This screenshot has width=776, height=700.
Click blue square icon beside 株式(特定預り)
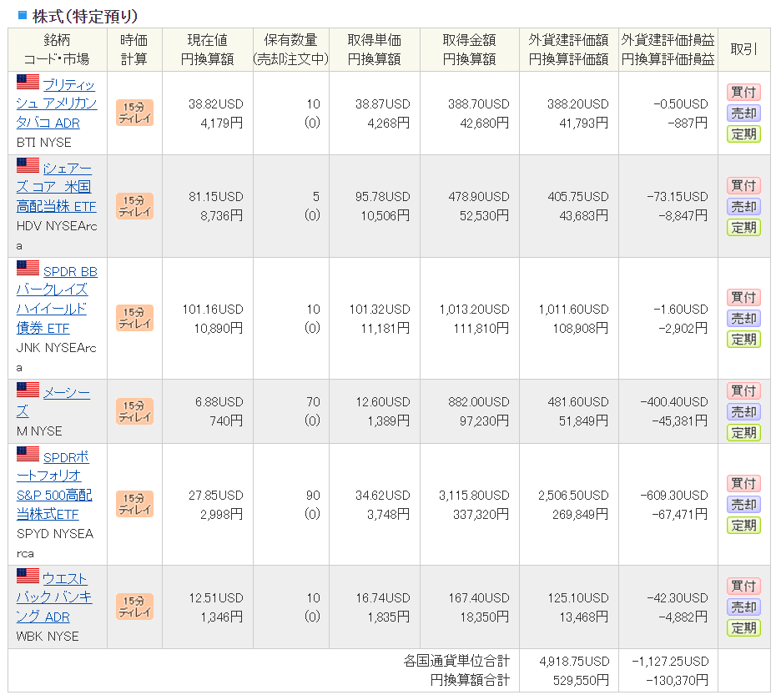click(x=22, y=15)
